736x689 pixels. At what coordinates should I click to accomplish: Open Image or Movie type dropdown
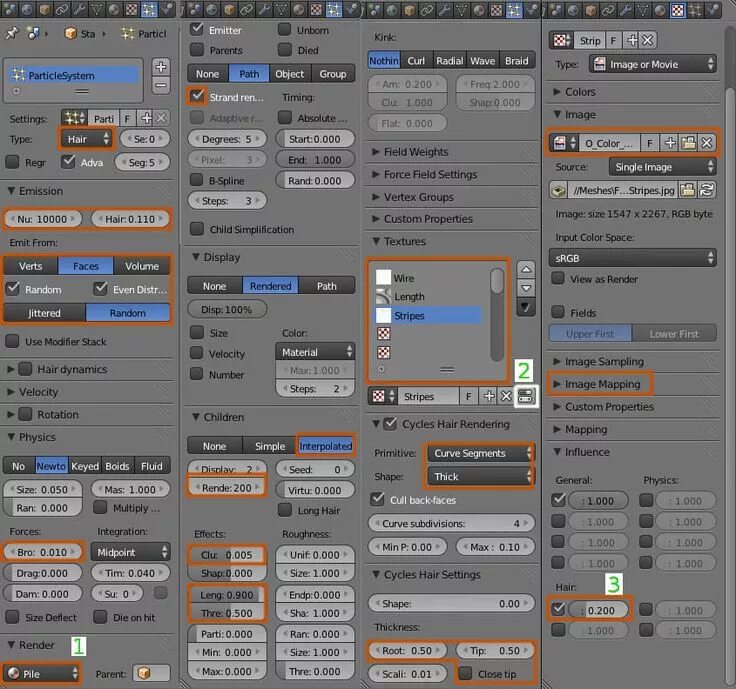coord(652,64)
